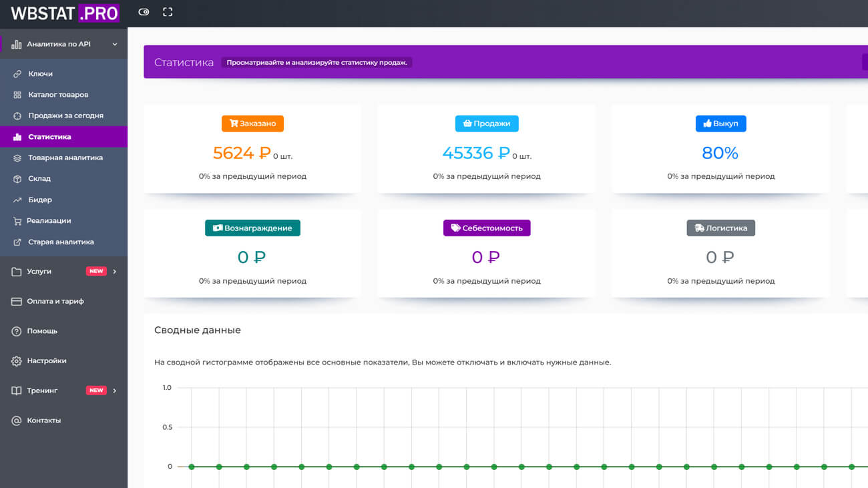868x488 pixels.
Task: Expand the Услуги menu chevron
Action: pos(115,272)
